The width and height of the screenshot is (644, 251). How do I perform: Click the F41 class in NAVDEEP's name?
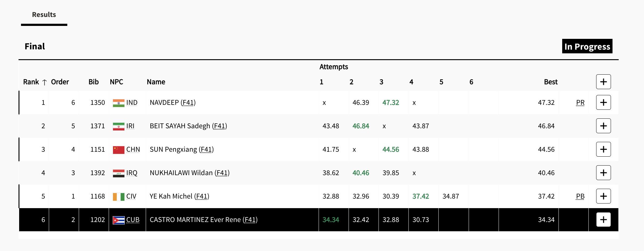coord(188,103)
